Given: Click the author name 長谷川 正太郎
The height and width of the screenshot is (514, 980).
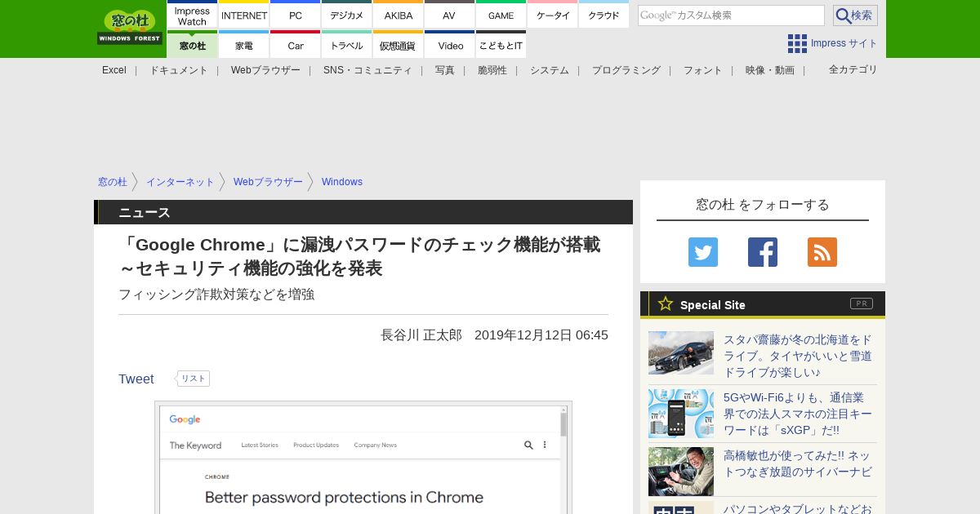Looking at the screenshot, I should tap(421, 335).
